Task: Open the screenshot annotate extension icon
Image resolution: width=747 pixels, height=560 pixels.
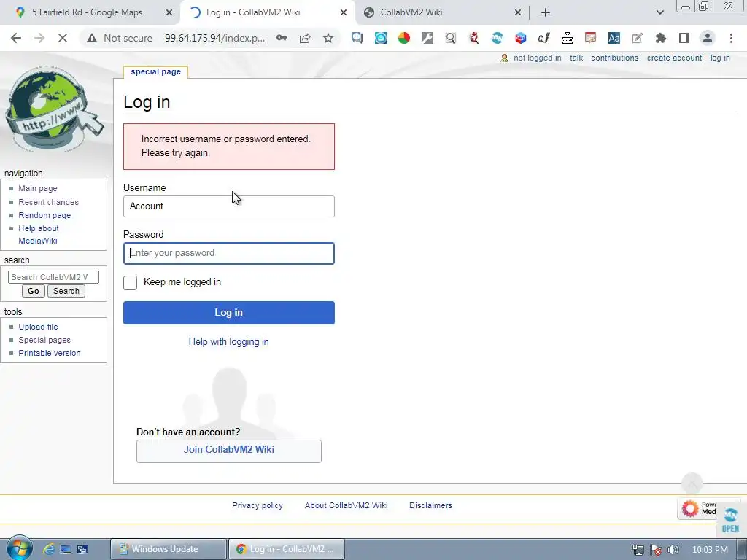Action: (591, 38)
